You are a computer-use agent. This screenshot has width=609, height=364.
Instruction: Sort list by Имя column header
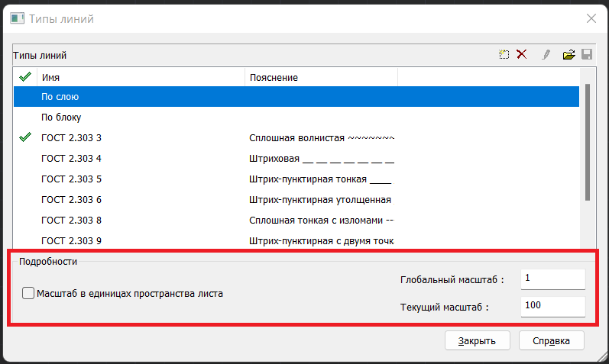[141, 77]
